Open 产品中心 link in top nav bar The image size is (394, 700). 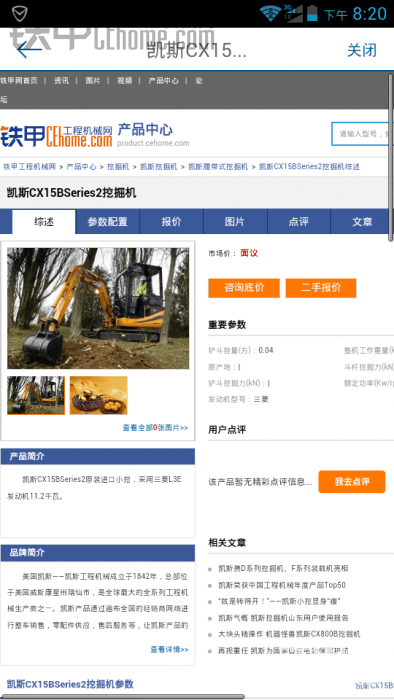click(163, 81)
